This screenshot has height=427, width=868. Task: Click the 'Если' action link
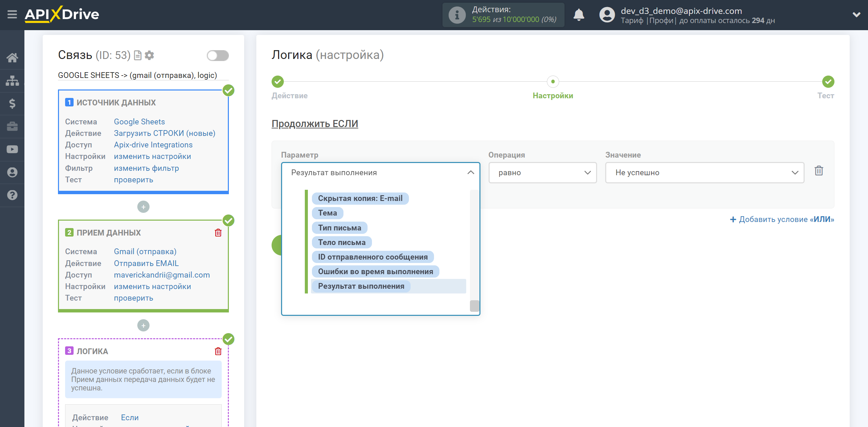click(130, 418)
